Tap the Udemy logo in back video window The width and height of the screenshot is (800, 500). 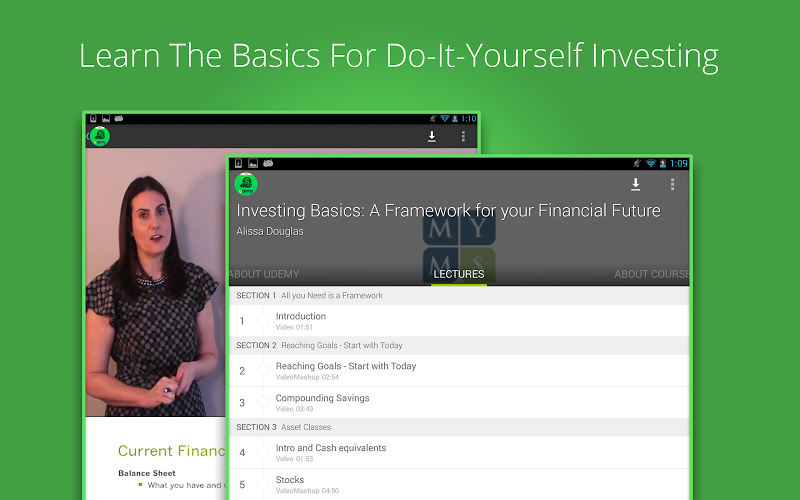(100, 136)
